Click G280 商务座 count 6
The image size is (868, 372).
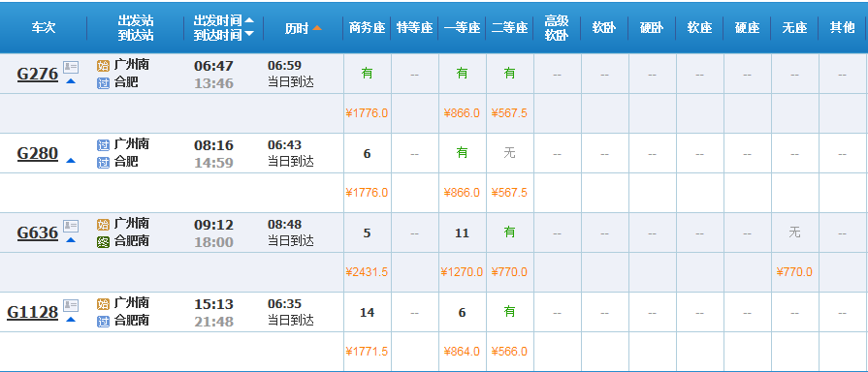point(367,154)
